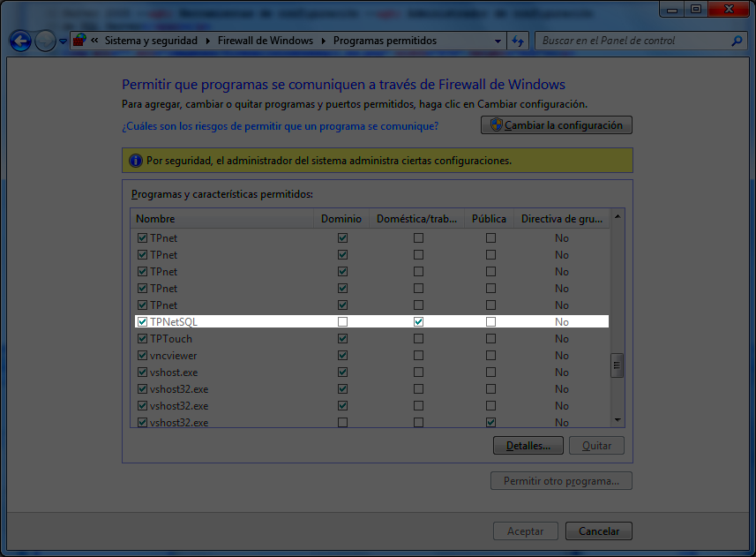Enable Doméstica/trabajo for TPTouch

[x=418, y=339]
